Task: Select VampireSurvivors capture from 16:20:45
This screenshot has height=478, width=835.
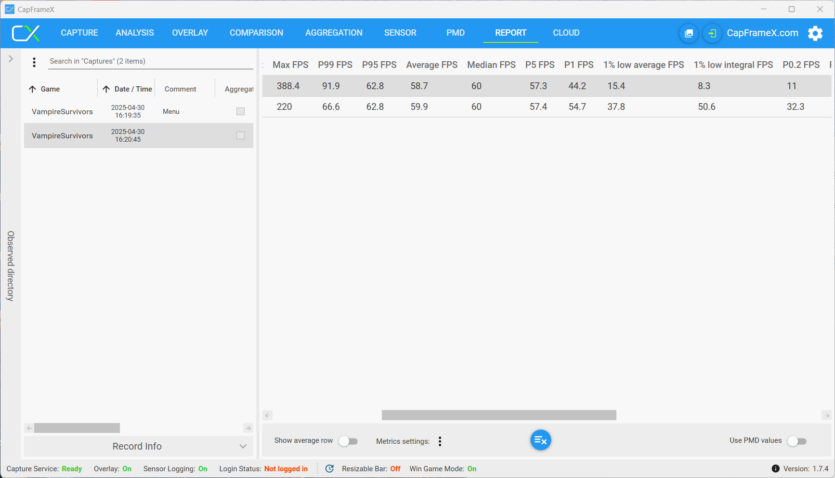Action: click(x=138, y=136)
